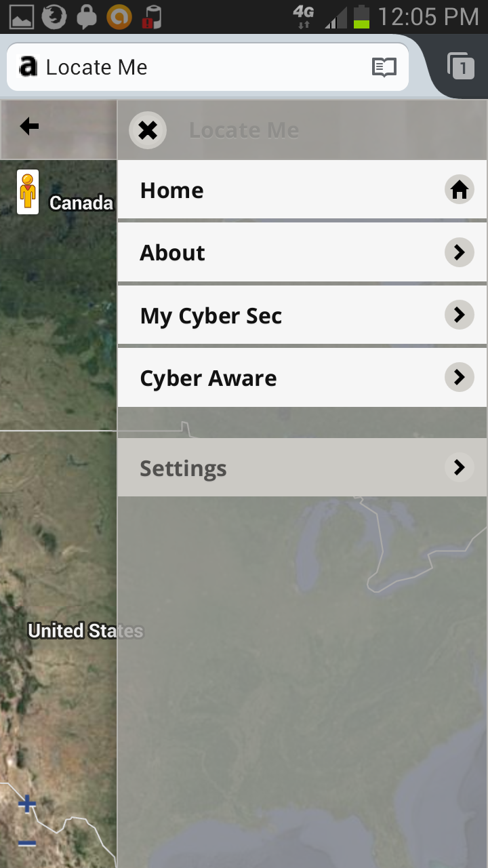Zoom out the map with minus
Viewport: 488px width, 868px height.
tap(27, 843)
